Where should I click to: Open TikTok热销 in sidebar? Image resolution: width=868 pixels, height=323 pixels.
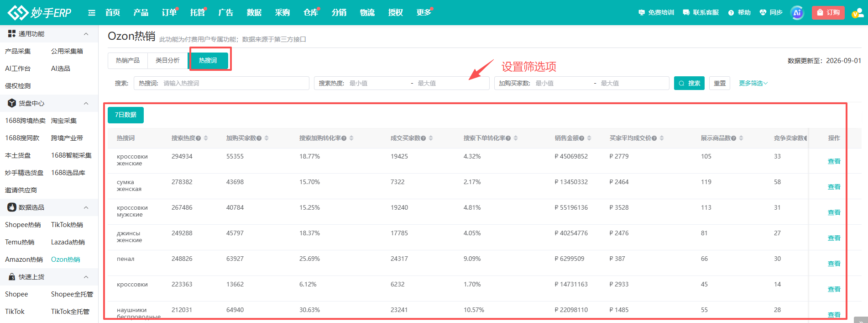tap(67, 225)
